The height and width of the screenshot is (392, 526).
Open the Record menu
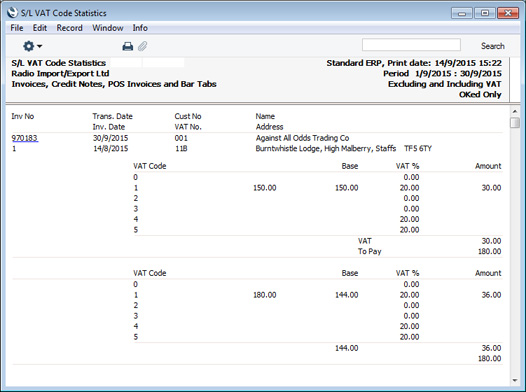(69, 28)
